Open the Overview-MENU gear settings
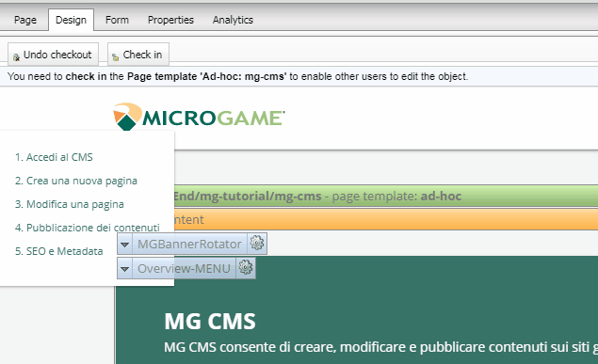 pyautogui.click(x=246, y=268)
